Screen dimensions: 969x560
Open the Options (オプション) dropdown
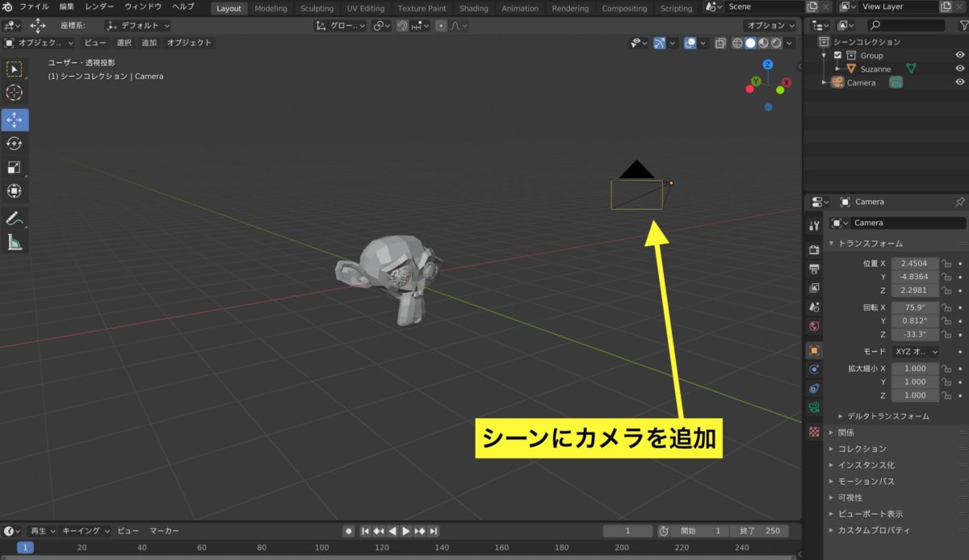coord(770,26)
